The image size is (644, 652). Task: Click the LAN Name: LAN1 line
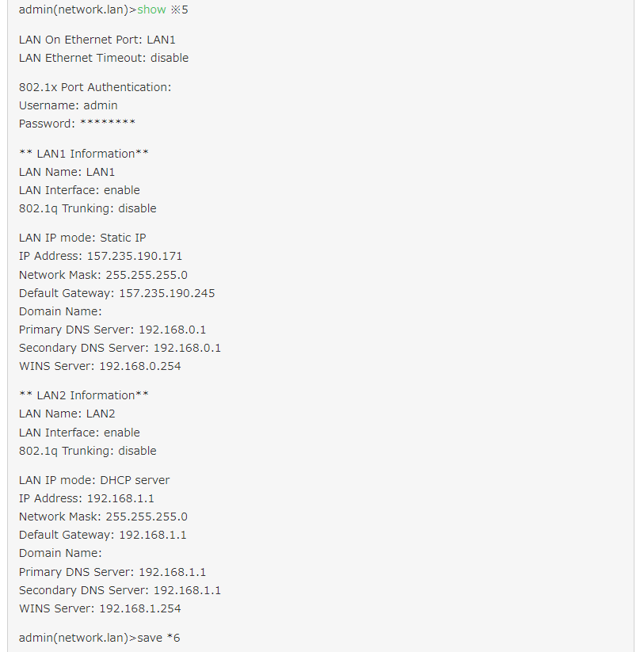click(67, 172)
